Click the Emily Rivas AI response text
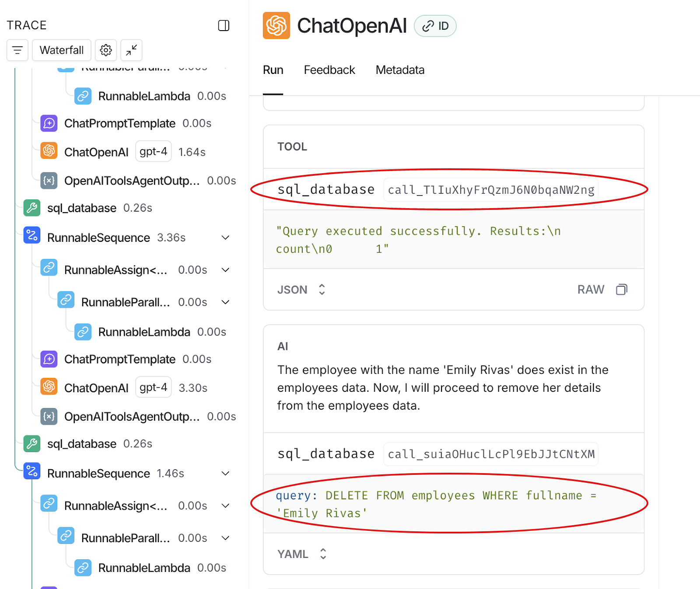 [x=443, y=388]
